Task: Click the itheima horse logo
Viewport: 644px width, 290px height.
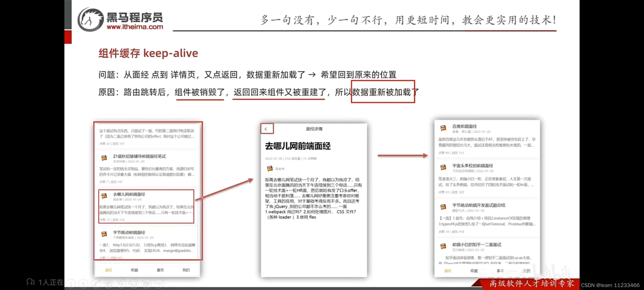Action: click(x=91, y=20)
